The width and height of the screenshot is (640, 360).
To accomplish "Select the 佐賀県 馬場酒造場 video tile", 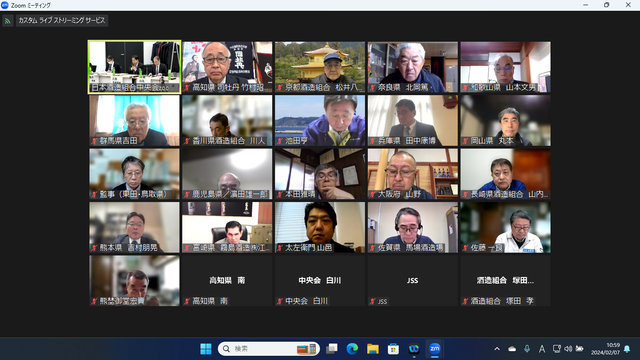I will click(x=413, y=227).
